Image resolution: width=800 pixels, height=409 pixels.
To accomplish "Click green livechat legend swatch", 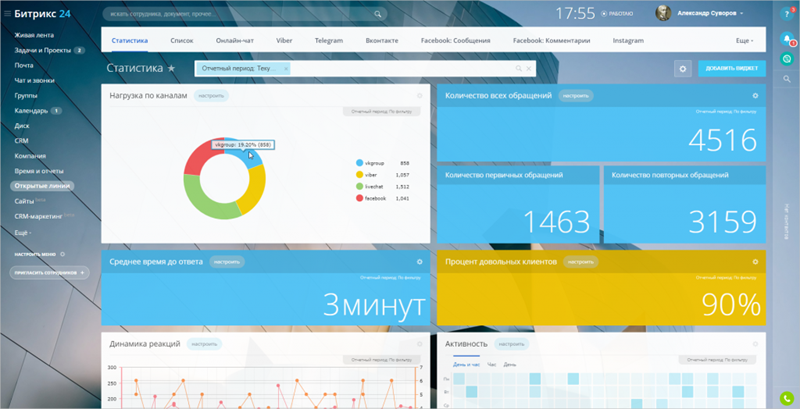I will tap(359, 187).
